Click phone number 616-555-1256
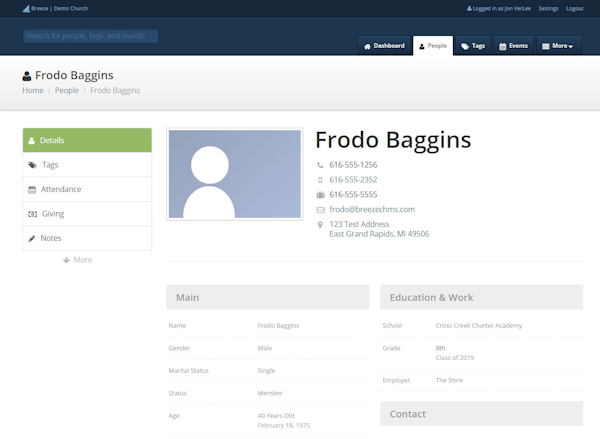 [353, 165]
